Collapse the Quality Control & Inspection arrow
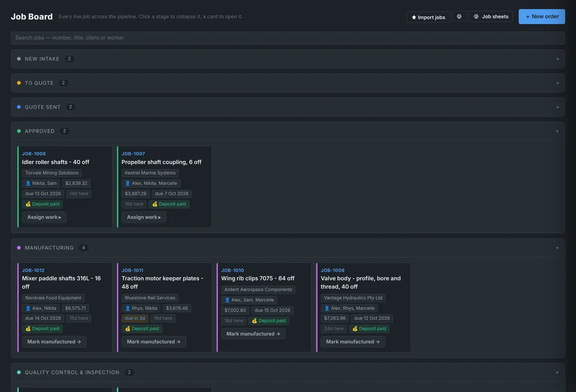 click(x=558, y=373)
